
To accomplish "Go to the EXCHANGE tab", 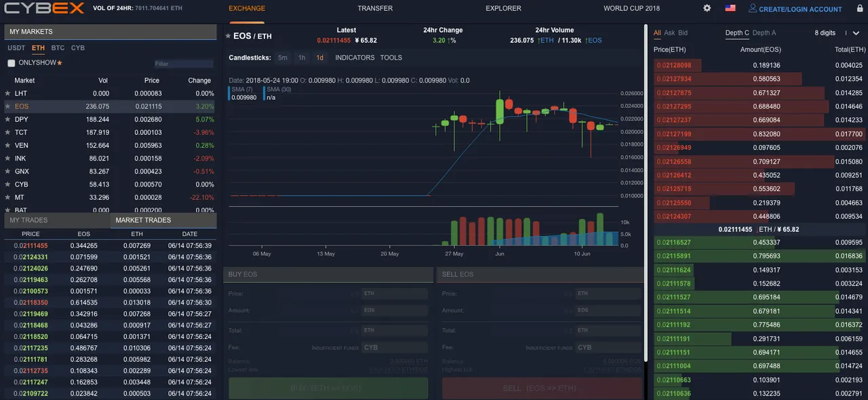I will [247, 8].
